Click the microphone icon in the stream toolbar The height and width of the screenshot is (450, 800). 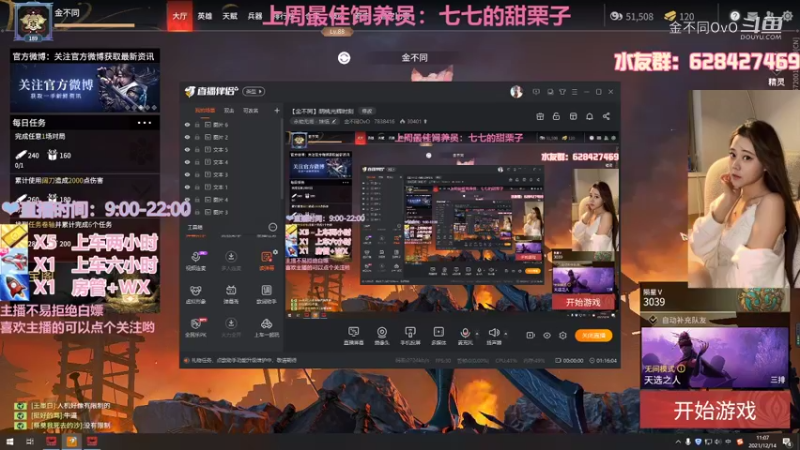(465, 334)
